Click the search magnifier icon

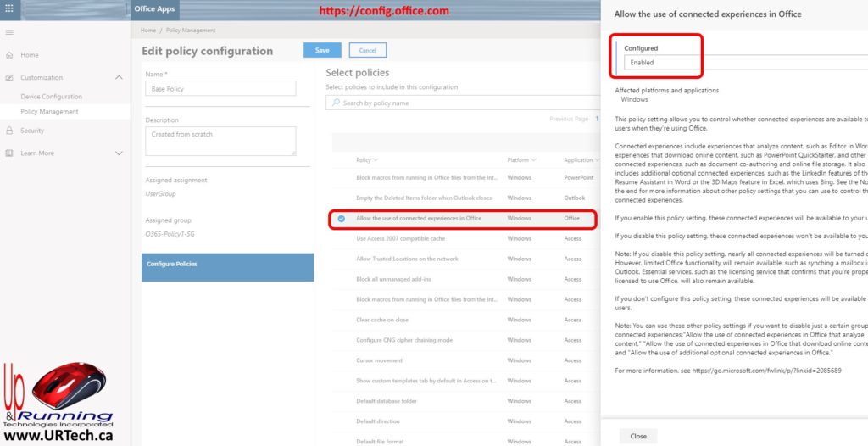point(336,103)
